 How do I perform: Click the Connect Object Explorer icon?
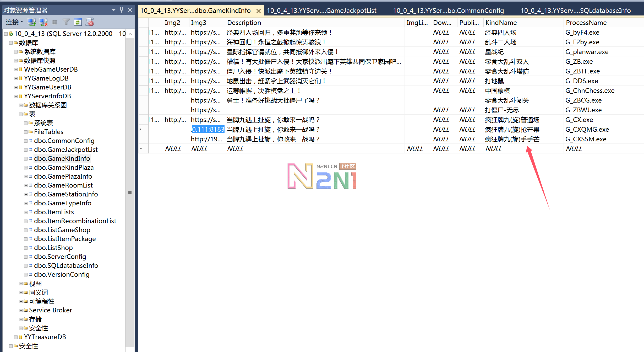coord(32,22)
